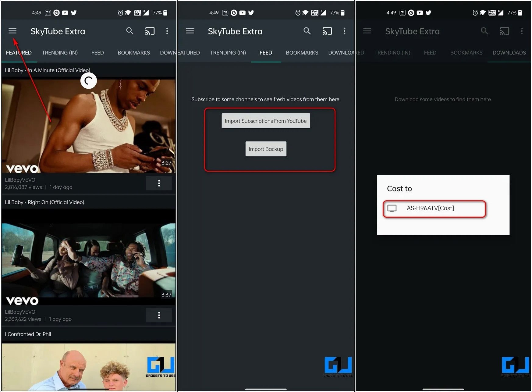Choose AS-H96ATV[Cast] device to cast
The height and width of the screenshot is (392, 532).
[434, 208]
